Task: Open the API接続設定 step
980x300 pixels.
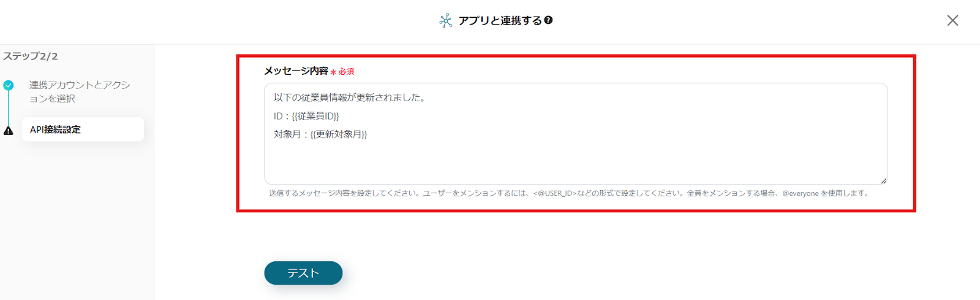Action: (x=83, y=129)
